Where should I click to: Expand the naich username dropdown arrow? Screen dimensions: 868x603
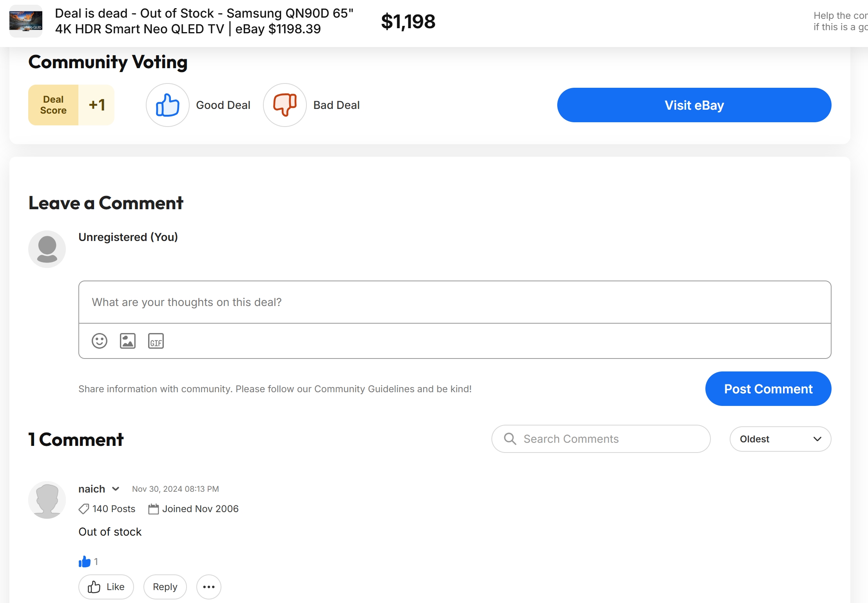[116, 489]
